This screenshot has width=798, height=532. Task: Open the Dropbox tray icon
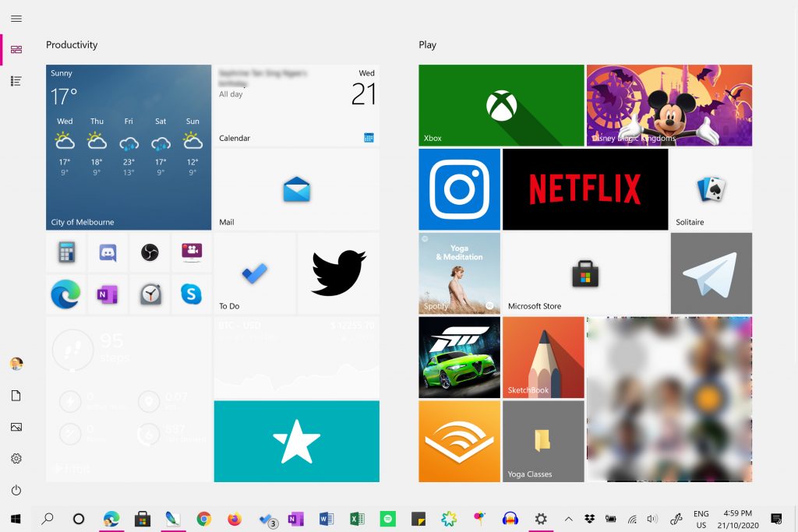tap(589, 519)
